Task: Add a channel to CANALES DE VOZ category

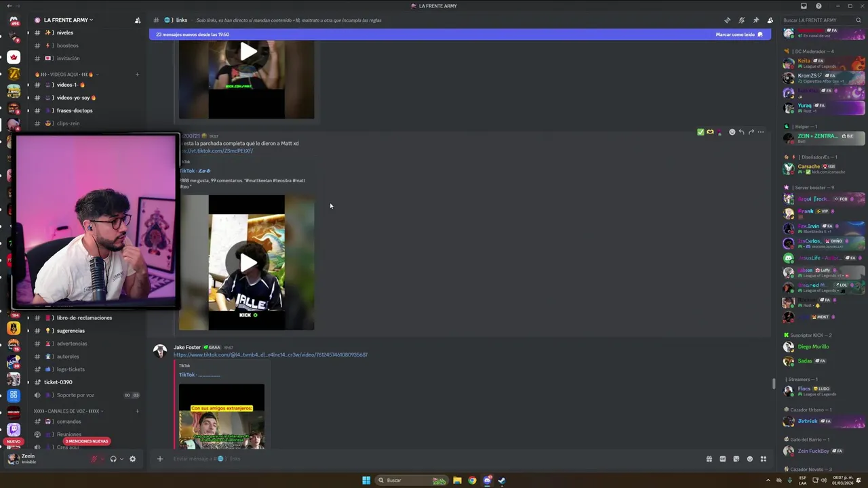Action: pos(137,411)
